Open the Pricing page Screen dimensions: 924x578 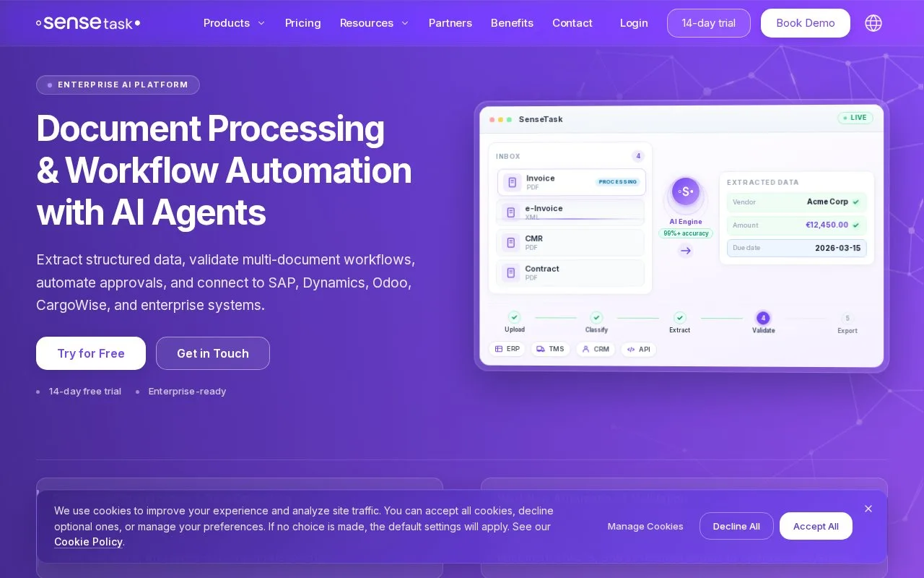click(x=303, y=23)
